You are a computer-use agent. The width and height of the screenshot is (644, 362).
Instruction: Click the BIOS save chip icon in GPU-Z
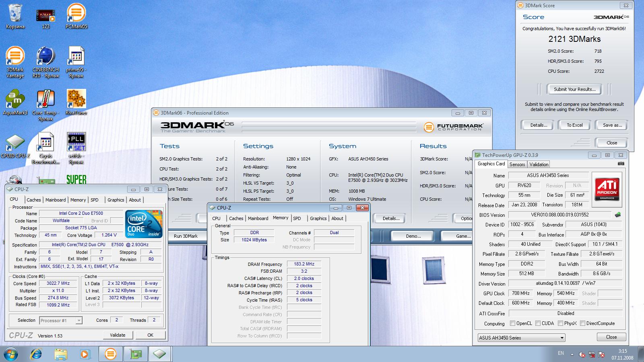pos(618,215)
